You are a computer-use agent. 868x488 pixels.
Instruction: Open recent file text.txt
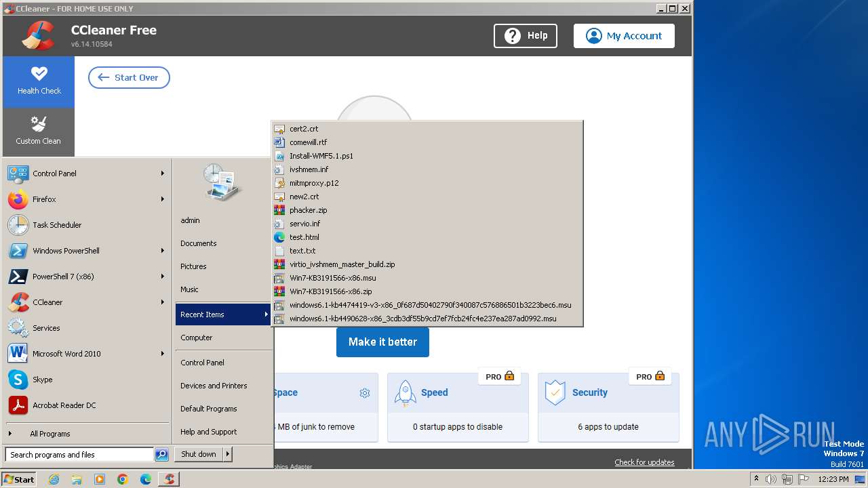tap(427, 251)
